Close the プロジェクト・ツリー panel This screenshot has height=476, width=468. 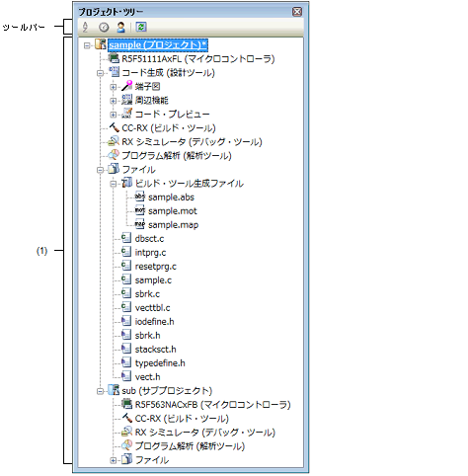point(297,12)
